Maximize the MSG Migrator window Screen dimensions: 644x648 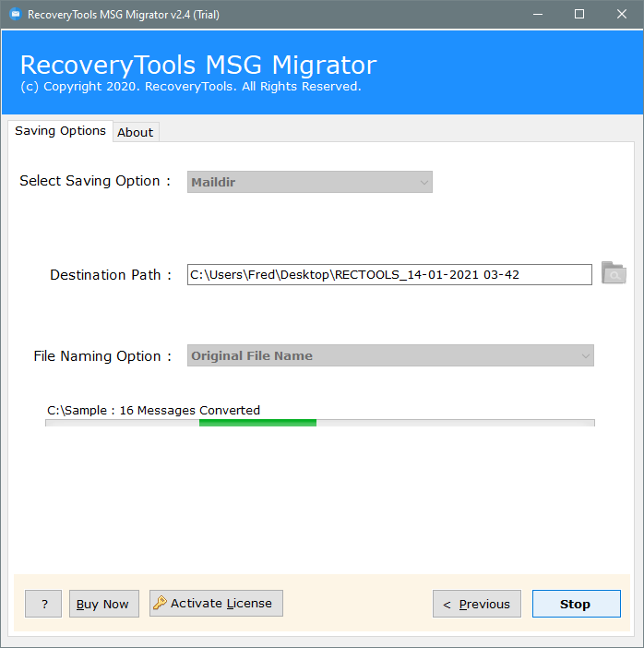pos(579,15)
